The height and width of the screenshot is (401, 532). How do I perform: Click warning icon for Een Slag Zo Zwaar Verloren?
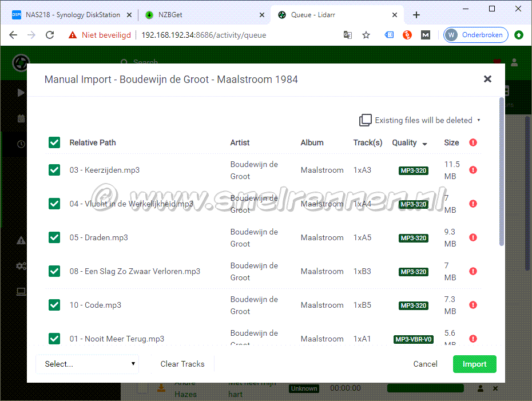coord(473,271)
